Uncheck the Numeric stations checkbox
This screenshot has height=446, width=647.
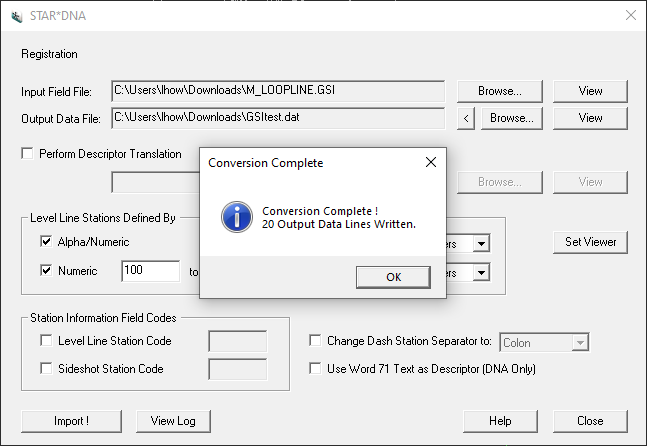tap(46, 271)
